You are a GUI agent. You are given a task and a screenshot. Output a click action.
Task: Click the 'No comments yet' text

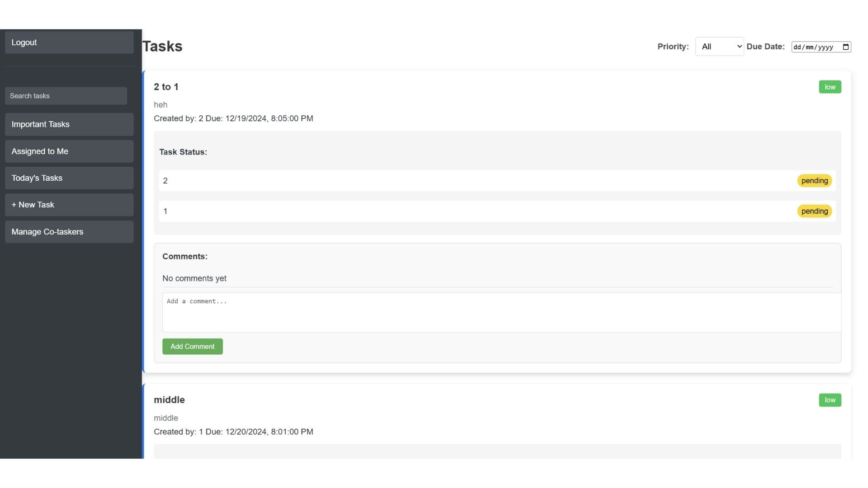coord(194,278)
